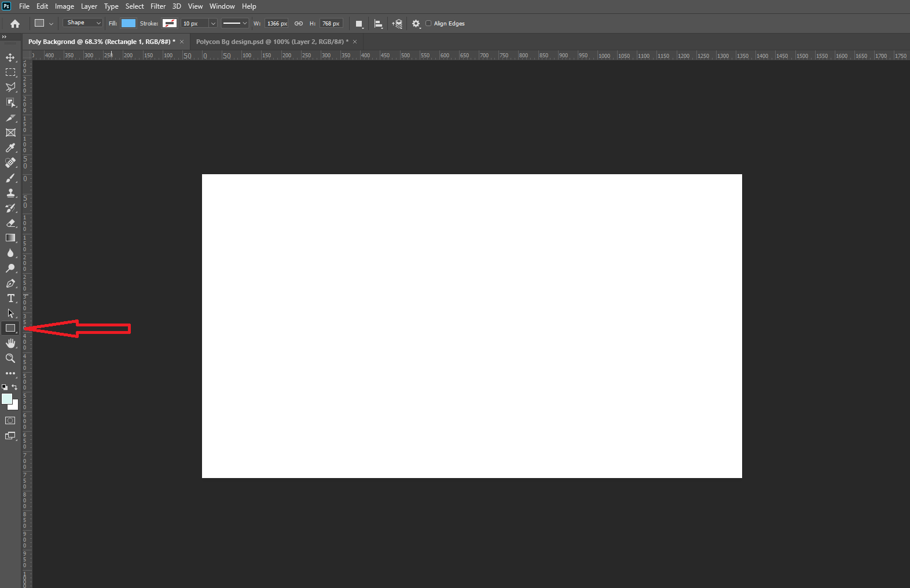Select the Horizontal Type tool
The height and width of the screenshot is (588, 910).
[x=10, y=298]
